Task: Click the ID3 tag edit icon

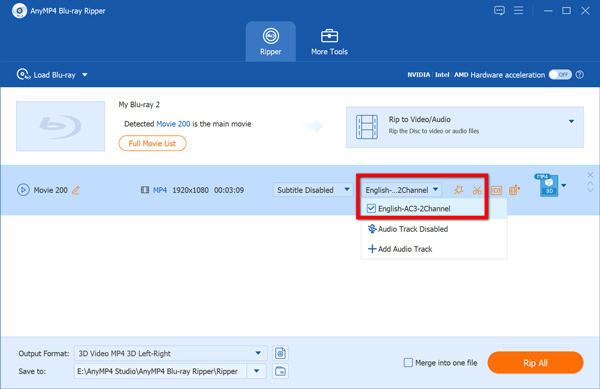Action: (496, 190)
